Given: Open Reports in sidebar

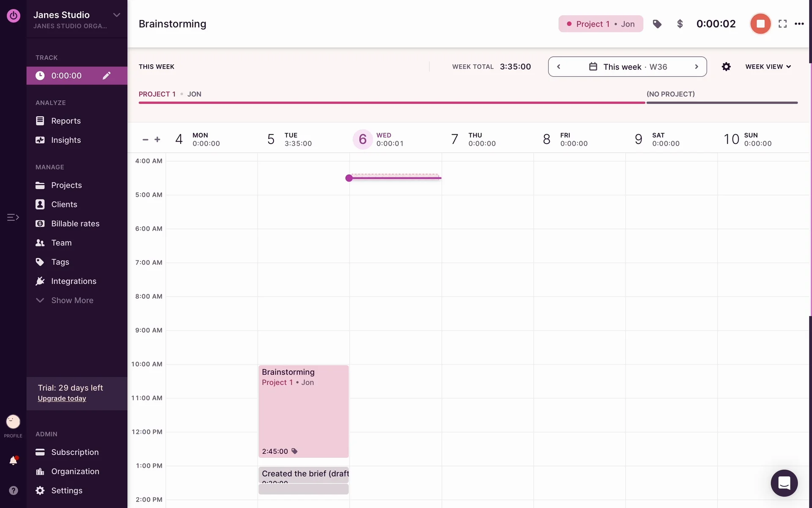Looking at the screenshot, I should [x=66, y=121].
